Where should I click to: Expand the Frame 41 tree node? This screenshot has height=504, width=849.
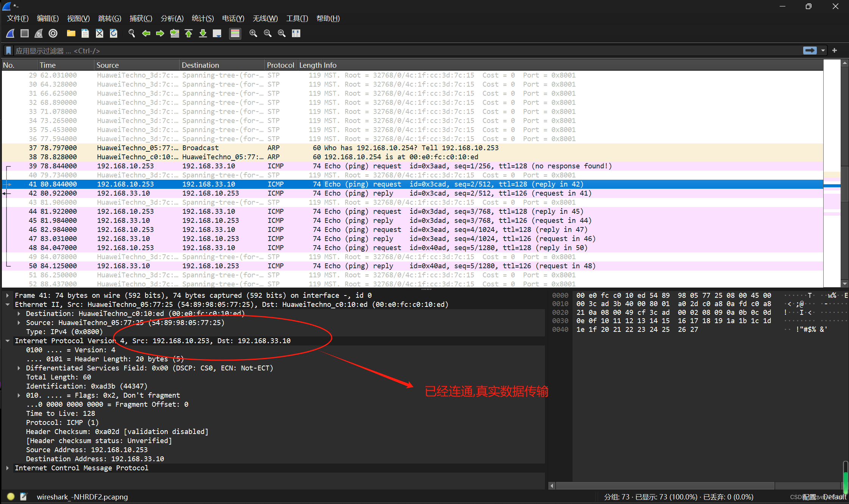click(x=8, y=296)
